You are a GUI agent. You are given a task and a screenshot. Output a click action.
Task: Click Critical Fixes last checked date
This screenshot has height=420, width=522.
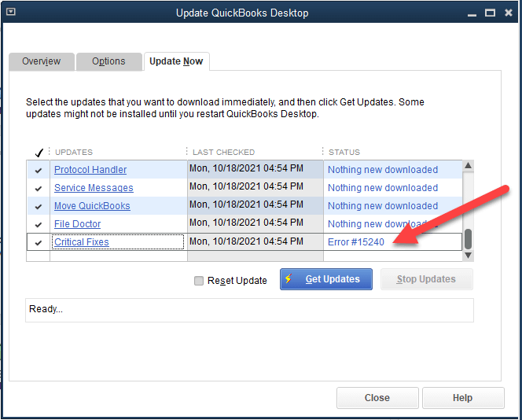point(246,241)
